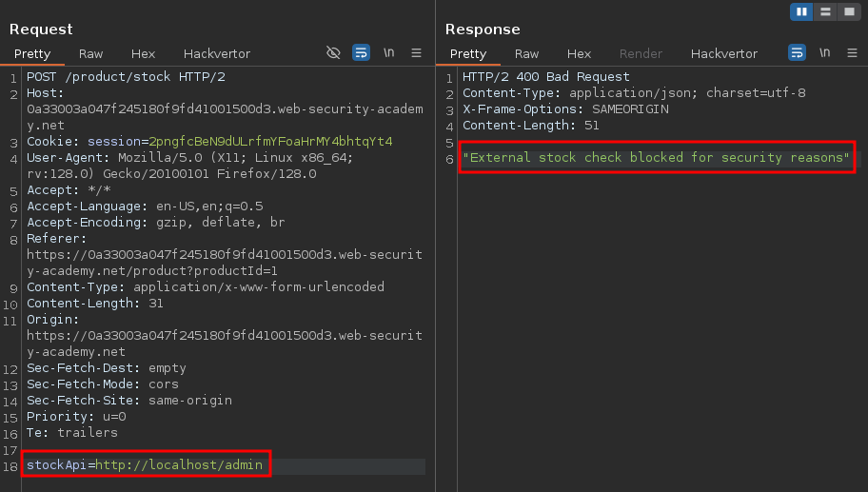Show non-printable characters in Request panel
The width and height of the screenshot is (868, 492).
coord(388,53)
